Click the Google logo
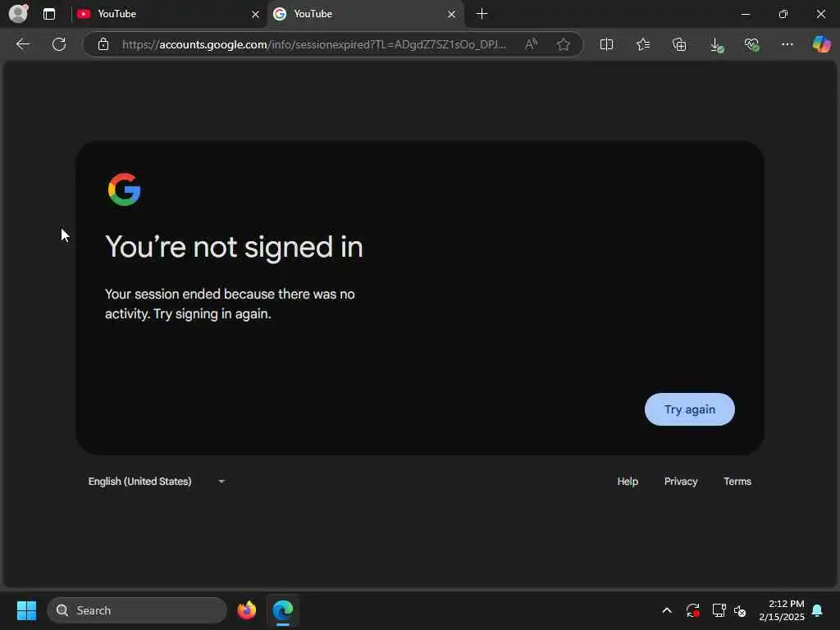The height and width of the screenshot is (630, 840). click(125, 189)
